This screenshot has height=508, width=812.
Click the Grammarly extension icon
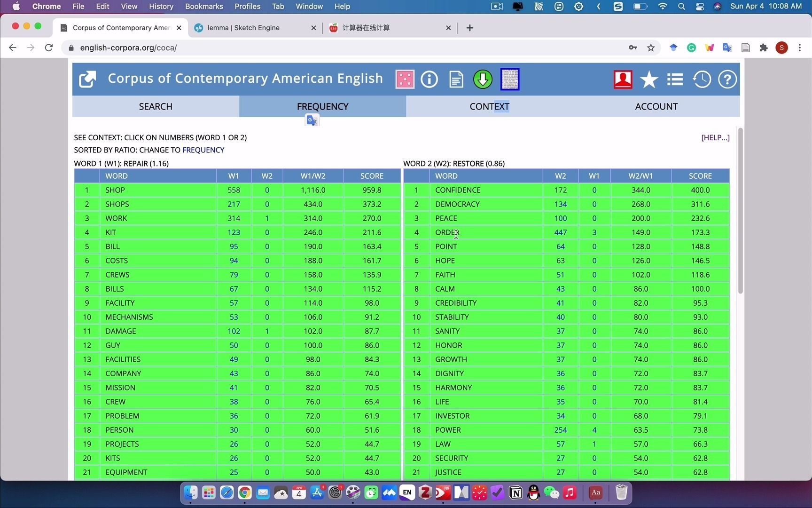click(691, 48)
